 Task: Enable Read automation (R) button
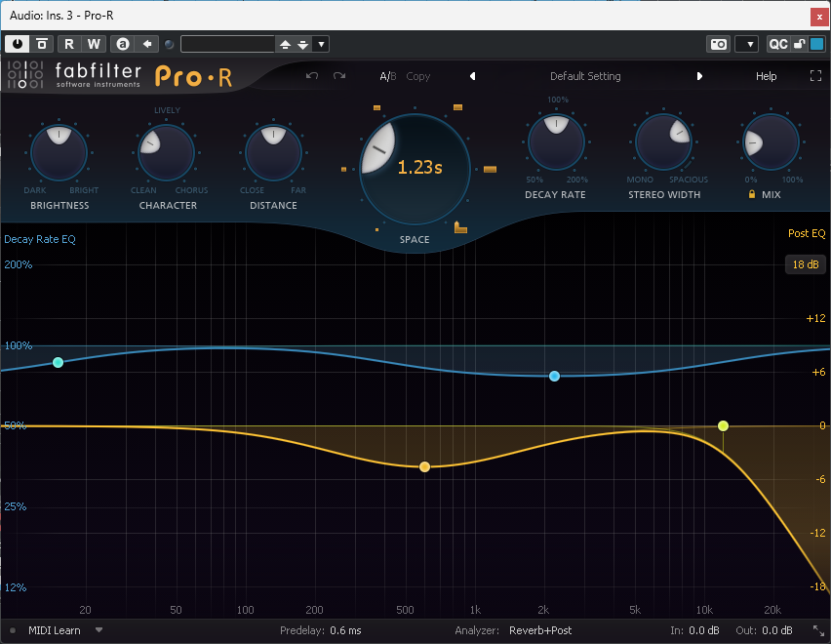tap(69, 44)
